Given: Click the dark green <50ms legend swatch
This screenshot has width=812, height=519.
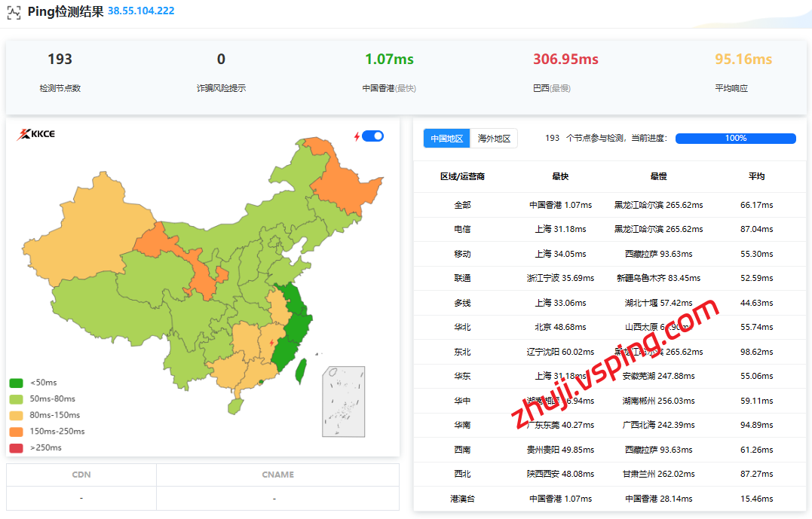Looking at the screenshot, I should tap(16, 383).
